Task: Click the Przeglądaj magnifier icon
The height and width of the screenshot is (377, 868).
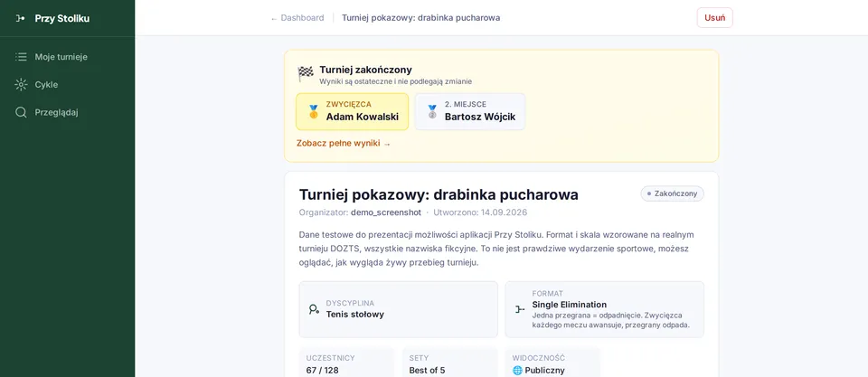Action: coord(21,112)
